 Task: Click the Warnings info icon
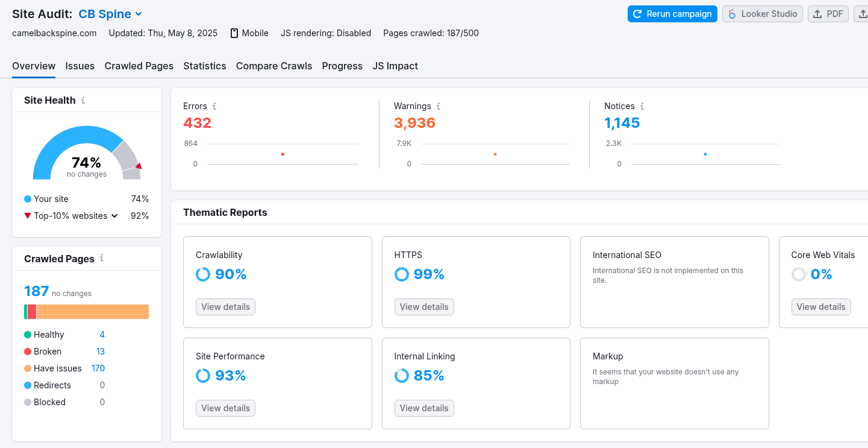[x=439, y=106]
